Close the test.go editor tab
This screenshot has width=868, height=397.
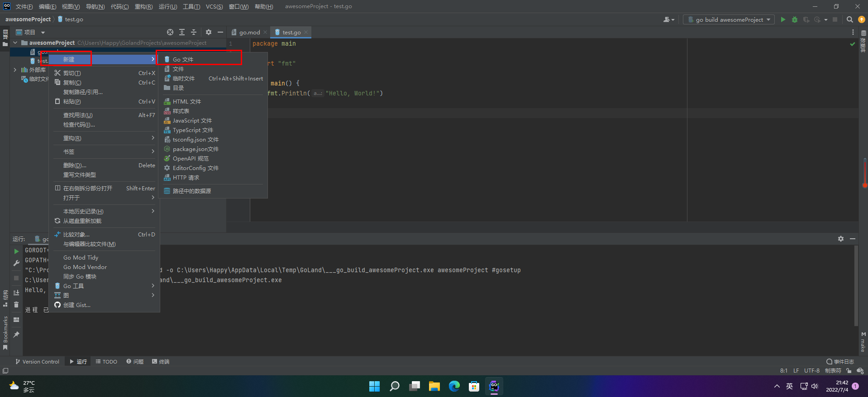pos(306,32)
